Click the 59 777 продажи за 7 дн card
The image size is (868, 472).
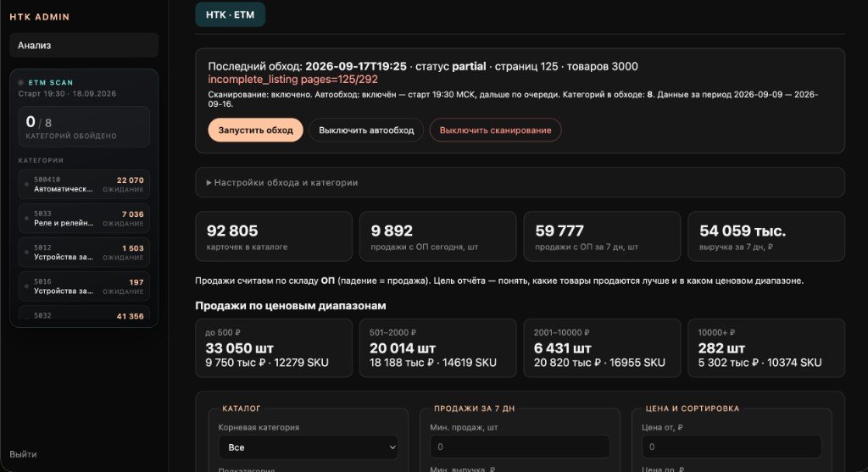pyautogui.click(x=603, y=236)
